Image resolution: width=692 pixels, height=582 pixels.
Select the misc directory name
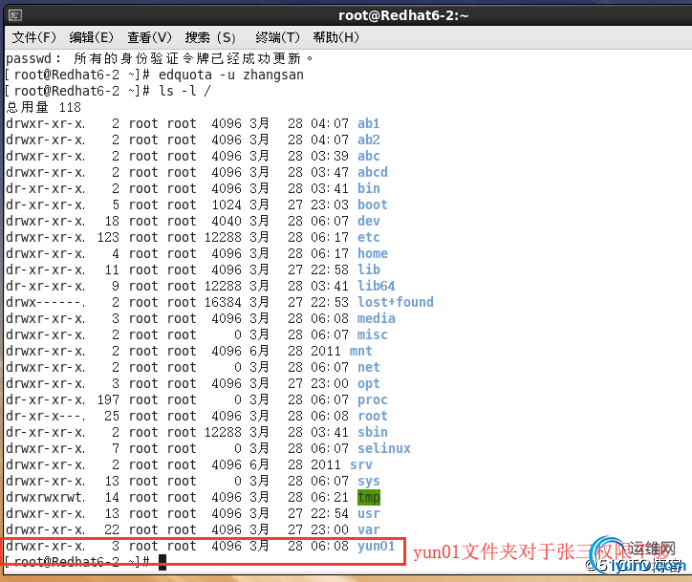tap(372, 335)
